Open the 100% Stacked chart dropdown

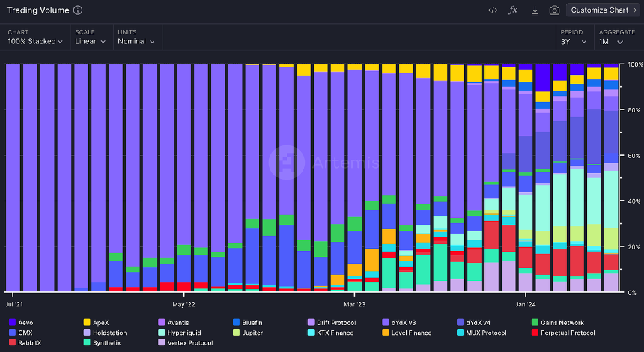click(x=35, y=41)
